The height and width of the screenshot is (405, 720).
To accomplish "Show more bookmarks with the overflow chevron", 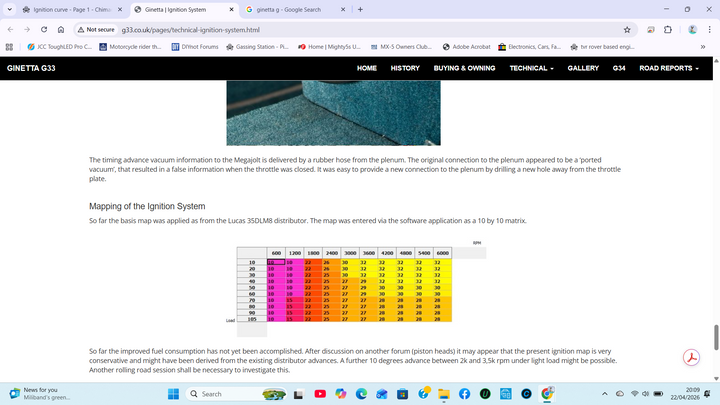I will 702,46.
